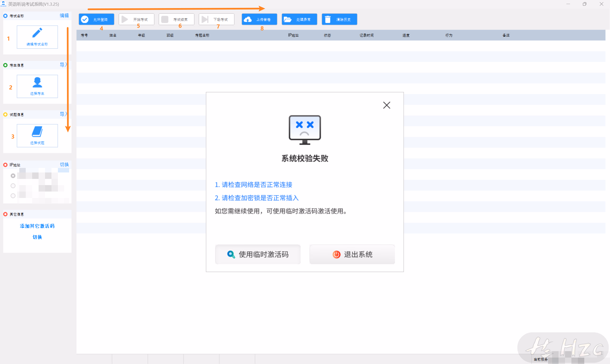Click the 记录时间 column header
Screen dimensions: 610x364
pyautogui.click(x=367, y=35)
